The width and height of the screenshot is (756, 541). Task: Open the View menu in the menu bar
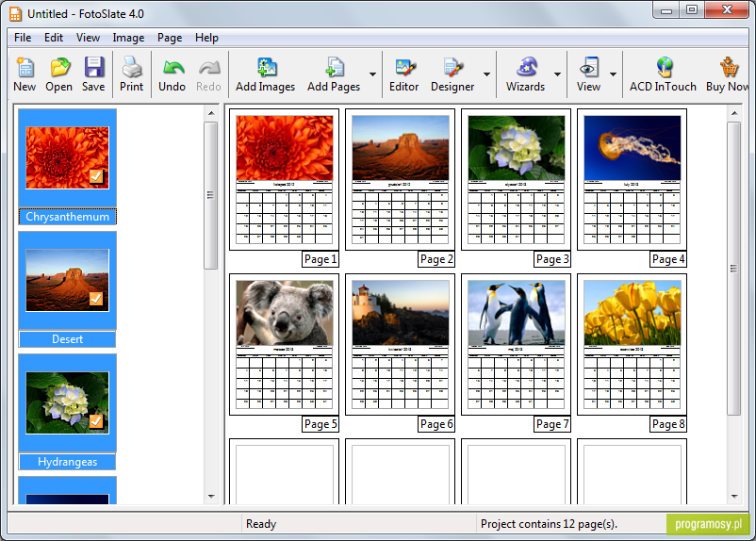[x=88, y=38]
